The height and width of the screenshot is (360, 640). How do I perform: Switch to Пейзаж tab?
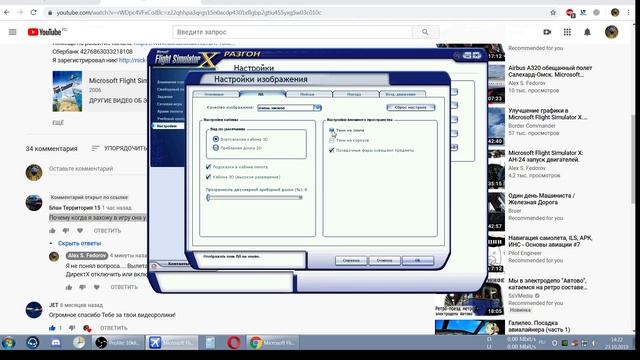tap(307, 94)
